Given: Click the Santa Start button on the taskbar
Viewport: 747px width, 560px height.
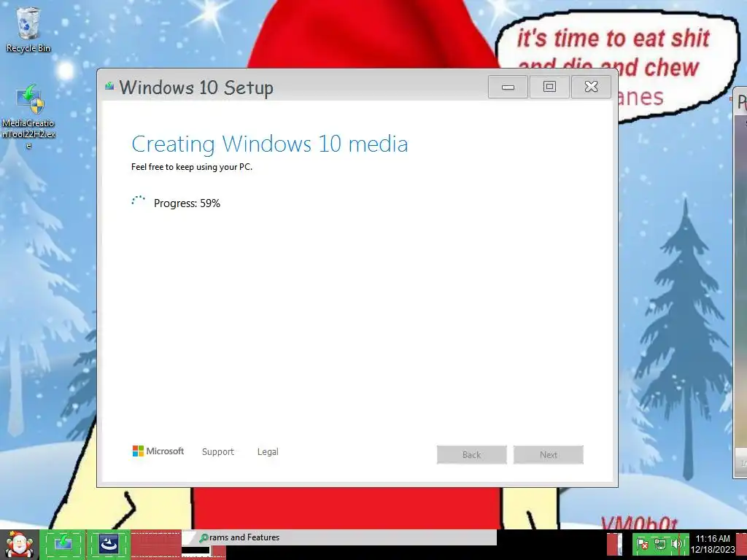Looking at the screenshot, I should click(x=19, y=544).
